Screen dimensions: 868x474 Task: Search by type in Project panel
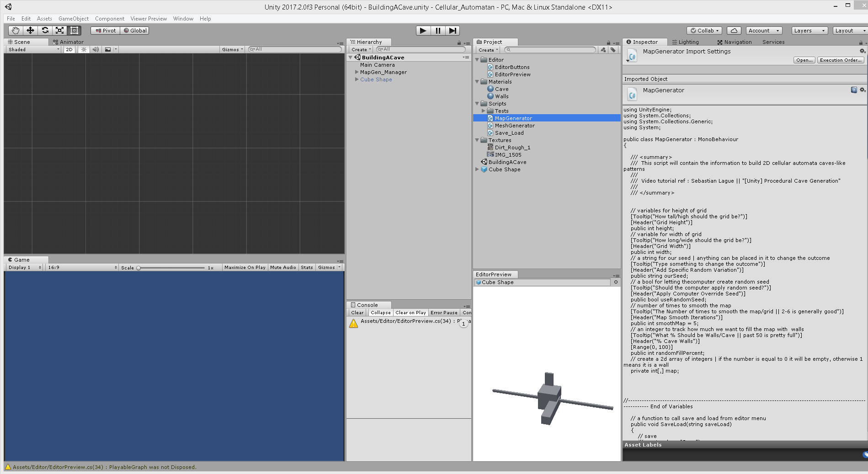603,50
